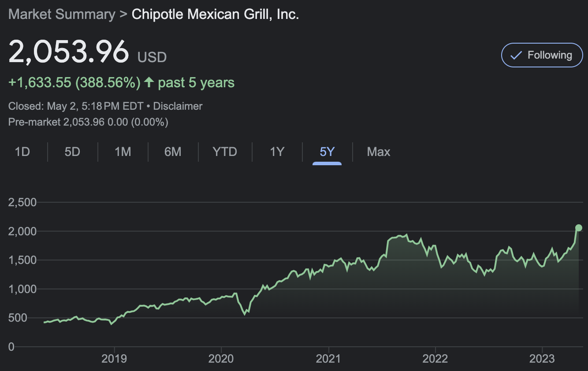Click the Following button
The height and width of the screenshot is (371, 588).
pyautogui.click(x=542, y=55)
